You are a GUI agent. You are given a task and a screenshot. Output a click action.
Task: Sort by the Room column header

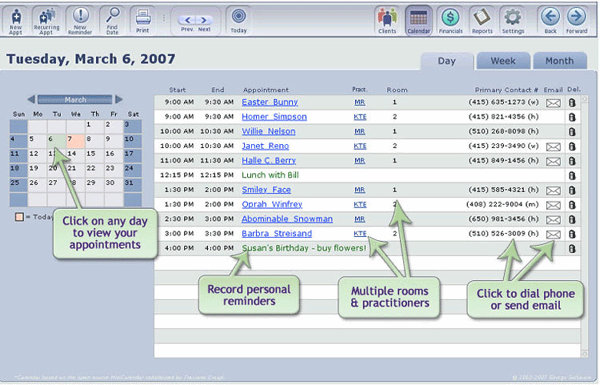click(x=397, y=90)
